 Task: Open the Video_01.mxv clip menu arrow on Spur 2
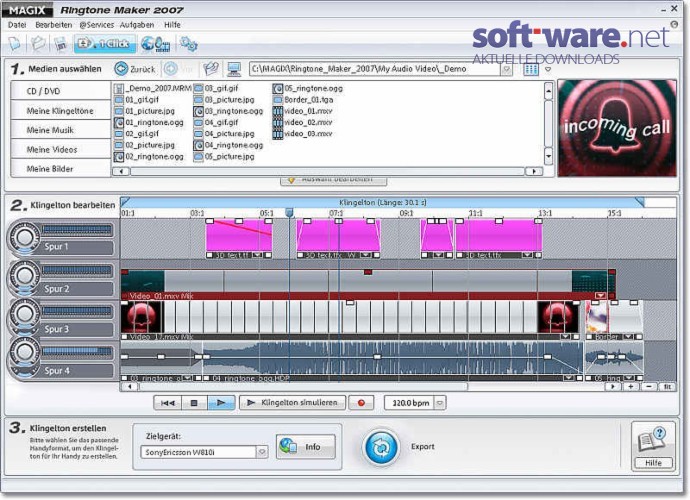point(600,295)
